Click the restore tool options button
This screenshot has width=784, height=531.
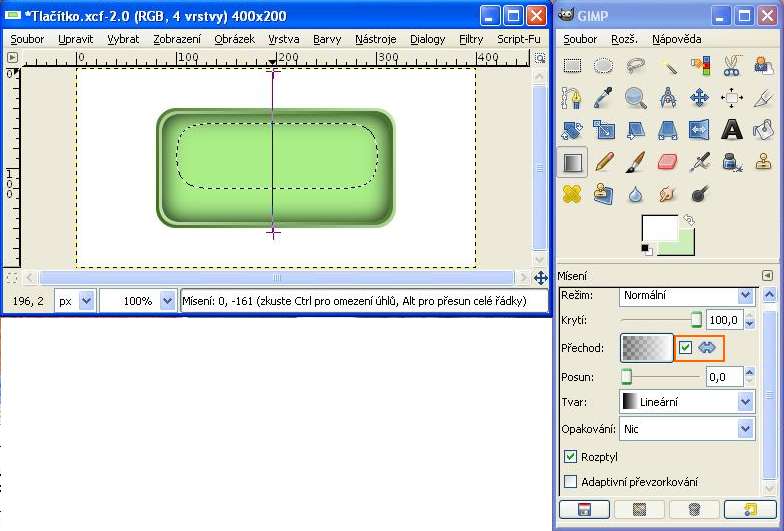click(639, 510)
